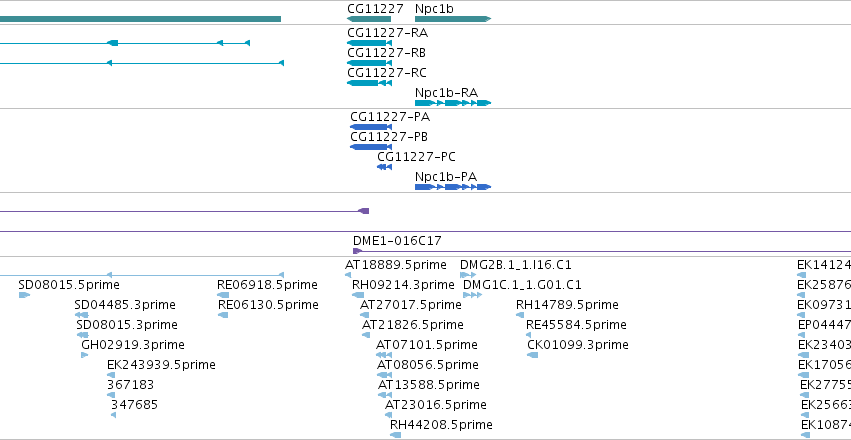
Task: Click the long teal gene bar at top left
Action: pyautogui.click(x=141, y=19)
